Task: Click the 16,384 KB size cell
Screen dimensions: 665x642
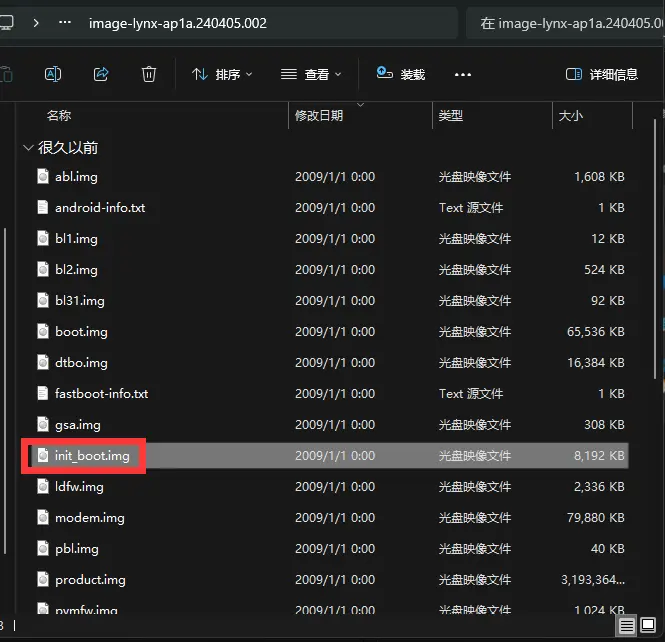Action: tap(595, 363)
